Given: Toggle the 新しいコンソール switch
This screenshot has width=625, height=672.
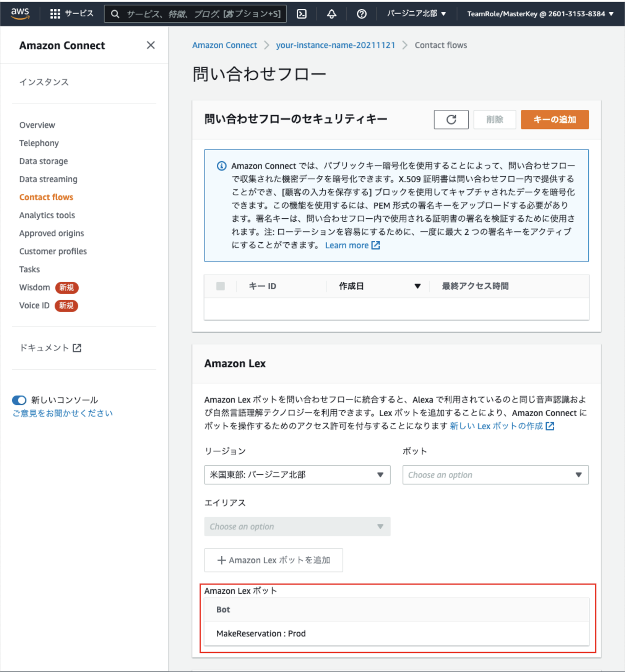Looking at the screenshot, I should pyautogui.click(x=19, y=400).
